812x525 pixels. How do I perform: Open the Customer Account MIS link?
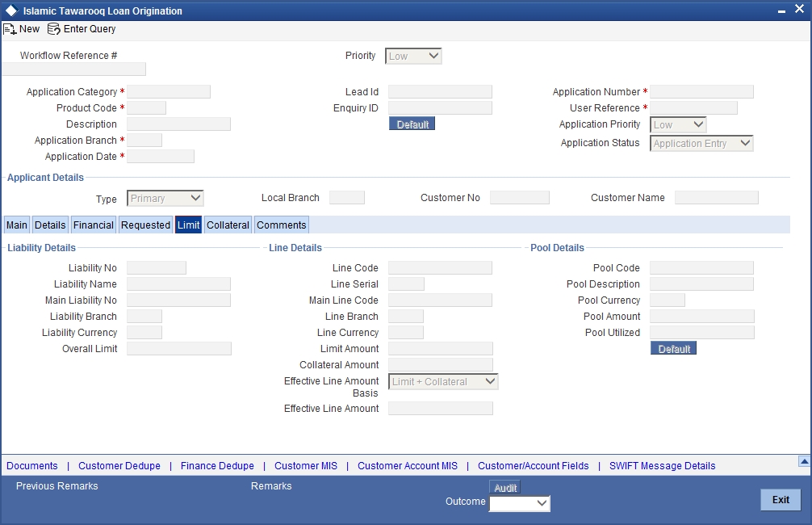click(408, 466)
